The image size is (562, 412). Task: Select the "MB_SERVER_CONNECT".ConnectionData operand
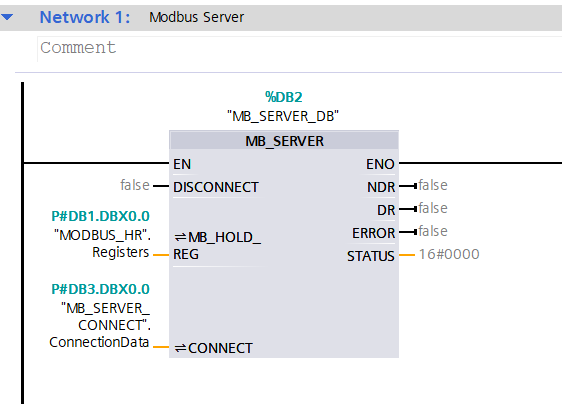tap(100, 325)
